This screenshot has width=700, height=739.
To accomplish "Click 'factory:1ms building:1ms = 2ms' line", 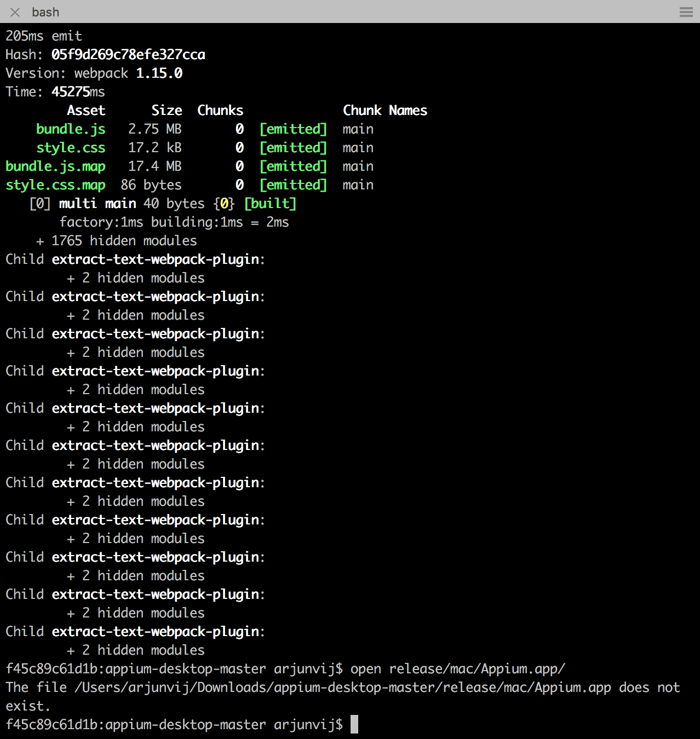I will pyautogui.click(x=174, y=222).
